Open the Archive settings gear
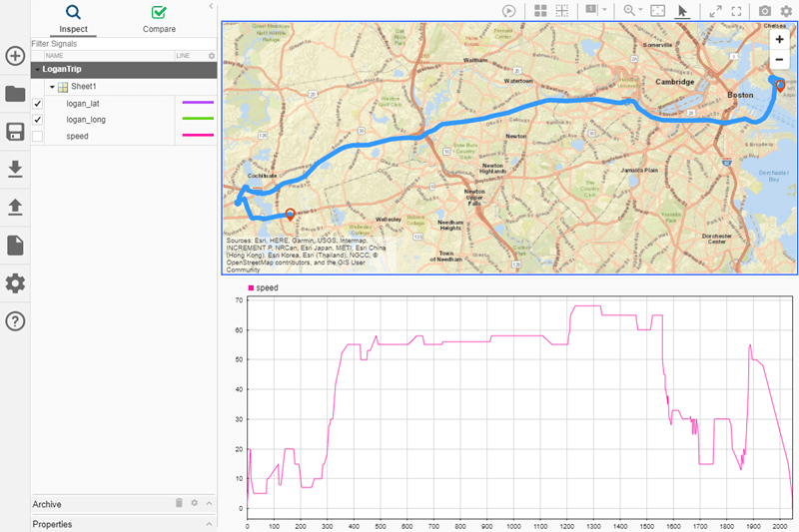 194,503
